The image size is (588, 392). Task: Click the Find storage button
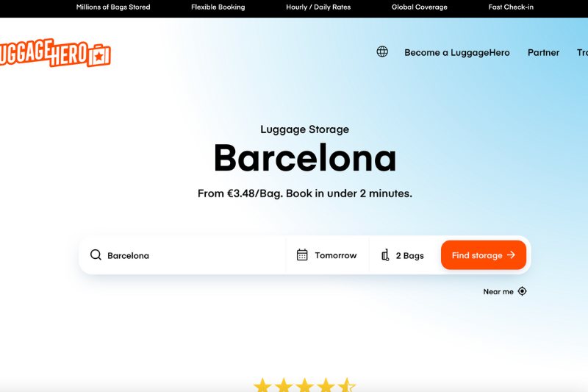pos(484,255)
